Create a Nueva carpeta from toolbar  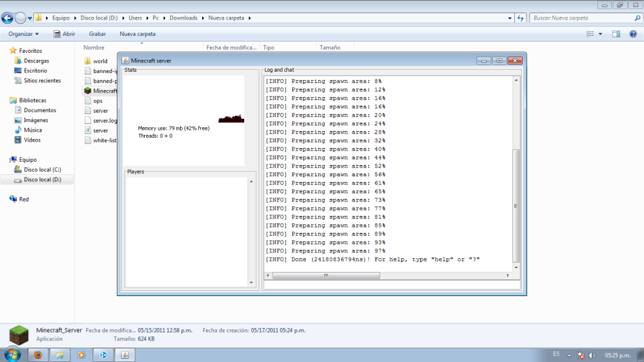click(138, 34)
